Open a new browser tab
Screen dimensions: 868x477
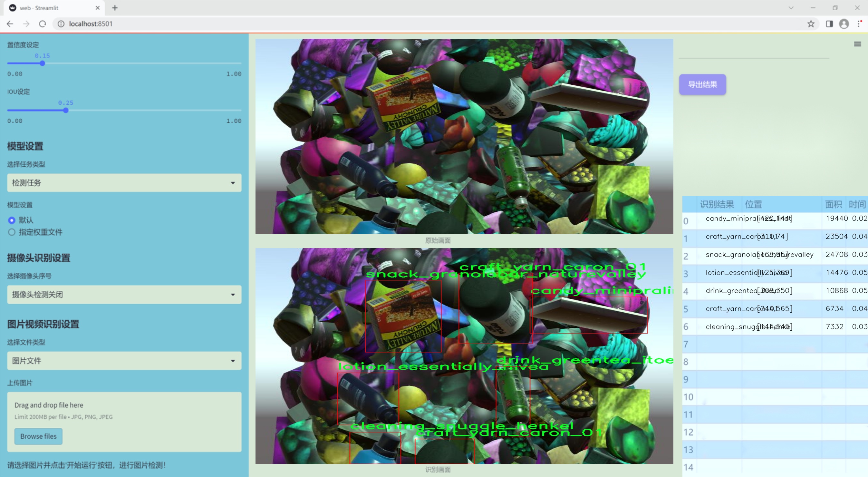pyautogui.click(x=115, y=8)
